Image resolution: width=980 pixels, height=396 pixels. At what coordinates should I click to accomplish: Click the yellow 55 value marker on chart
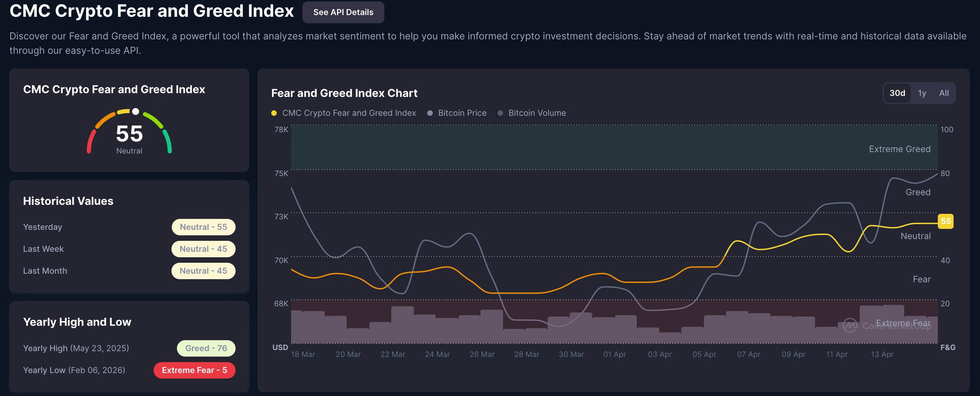pyautogui.click(x=945, y=221)
